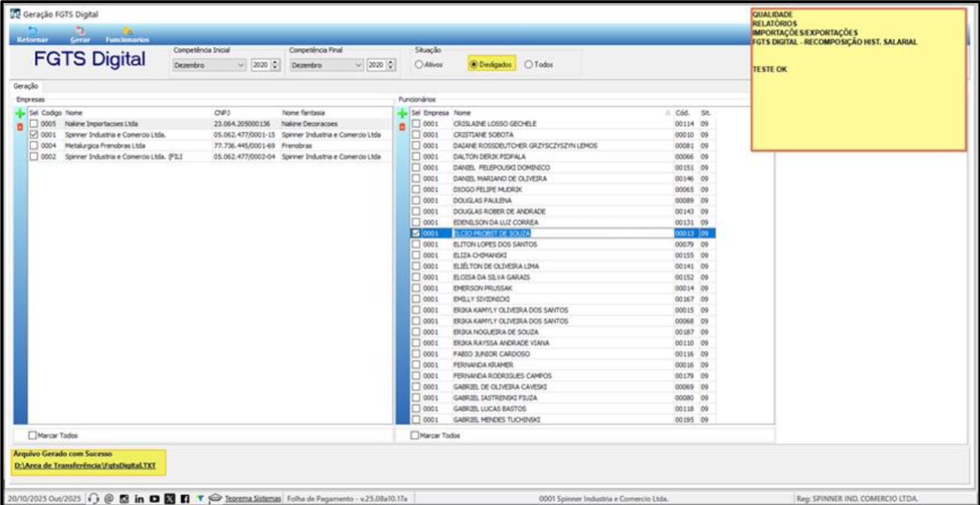Click the Instagram icon in status bar

124,498
